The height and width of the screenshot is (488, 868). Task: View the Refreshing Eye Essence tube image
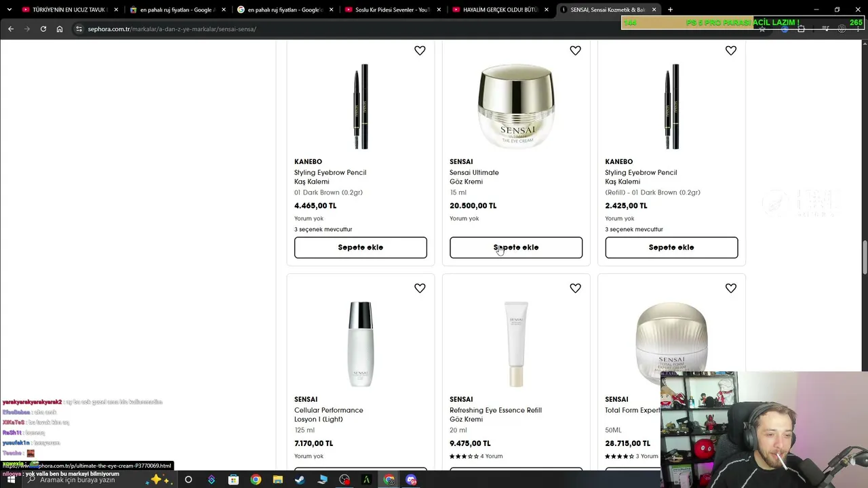click(516, 344)
